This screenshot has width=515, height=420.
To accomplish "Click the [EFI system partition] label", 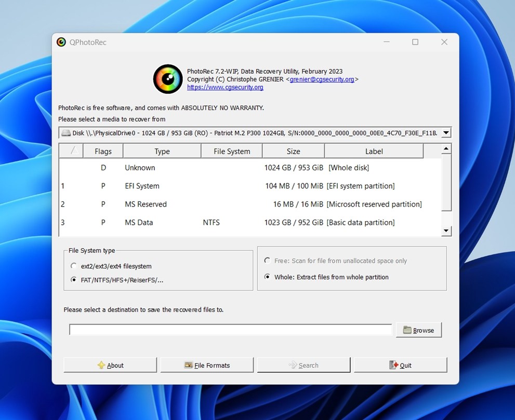I will tap(361, 186).
